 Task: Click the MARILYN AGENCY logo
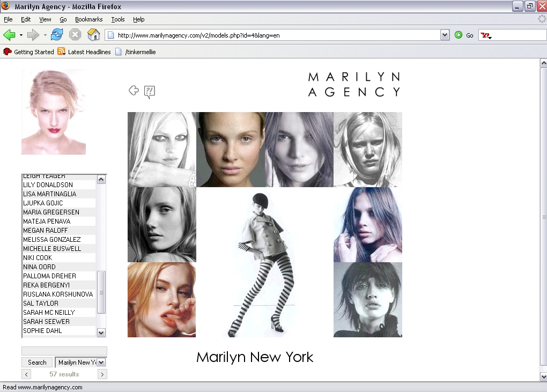[354, 84]
